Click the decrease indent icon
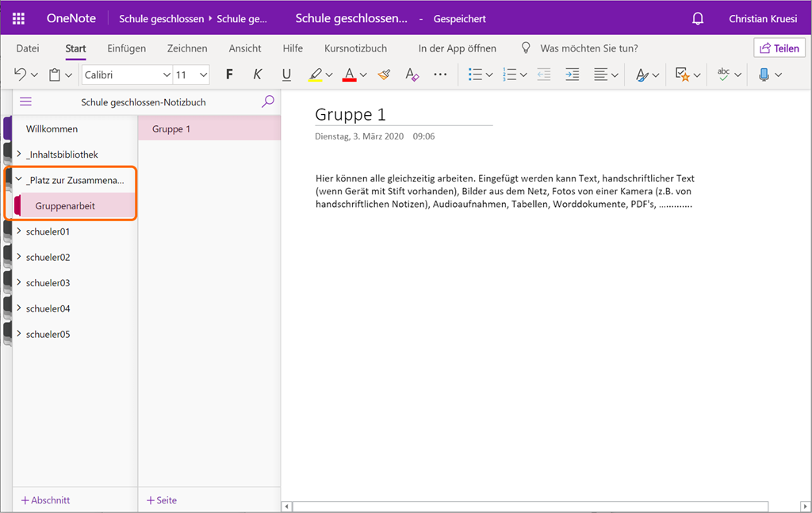 click(543, 75)
